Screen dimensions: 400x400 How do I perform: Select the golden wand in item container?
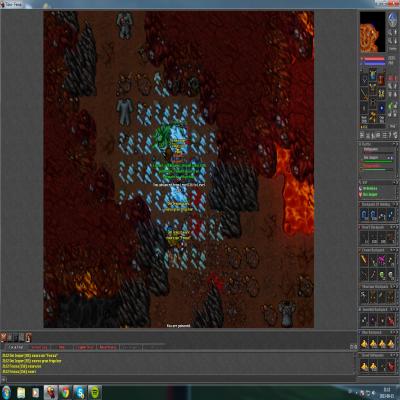coord(364,260)
